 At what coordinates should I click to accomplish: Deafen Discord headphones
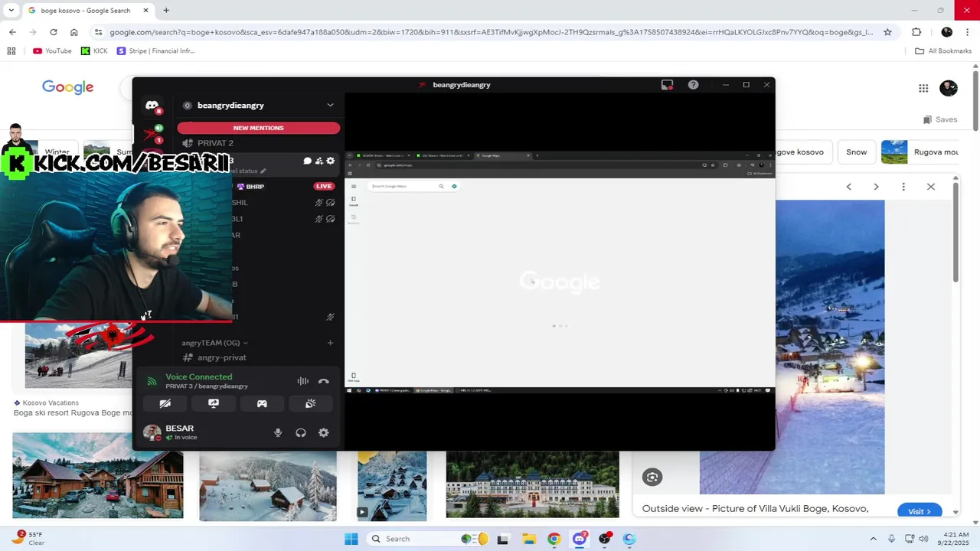click(301, 432)
